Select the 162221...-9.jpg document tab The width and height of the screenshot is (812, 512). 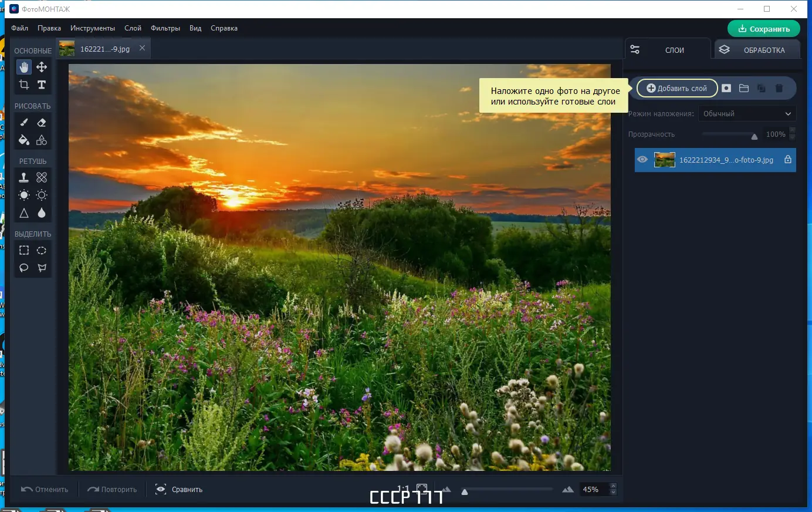(x=104, y=49)
